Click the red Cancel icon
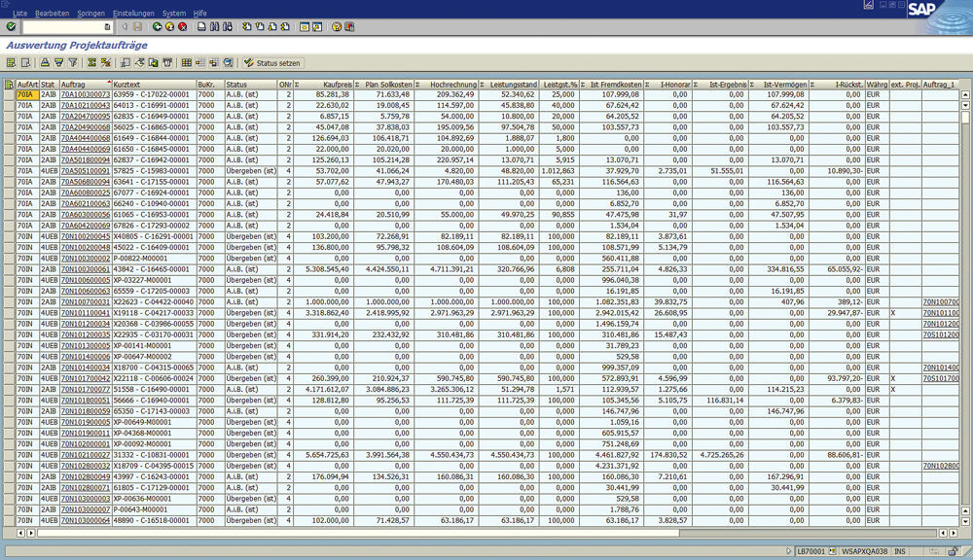Image resolution: width=973 pixels, height=560 pixels. point(182,26)
